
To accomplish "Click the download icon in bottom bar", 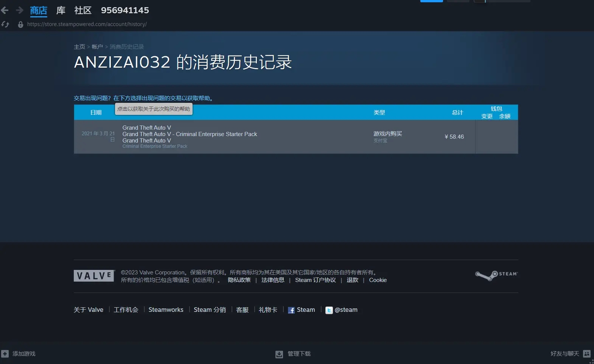I will point(279,354).
